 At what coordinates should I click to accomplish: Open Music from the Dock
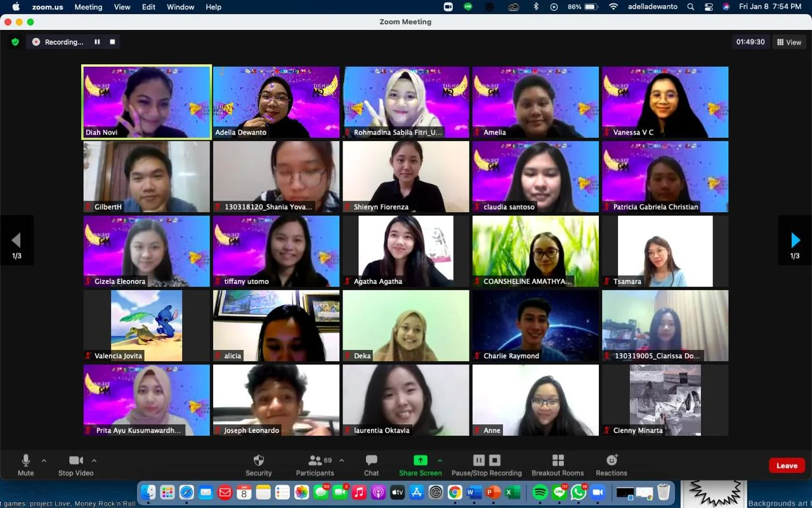pyautogui.click(x=359, y=492)
